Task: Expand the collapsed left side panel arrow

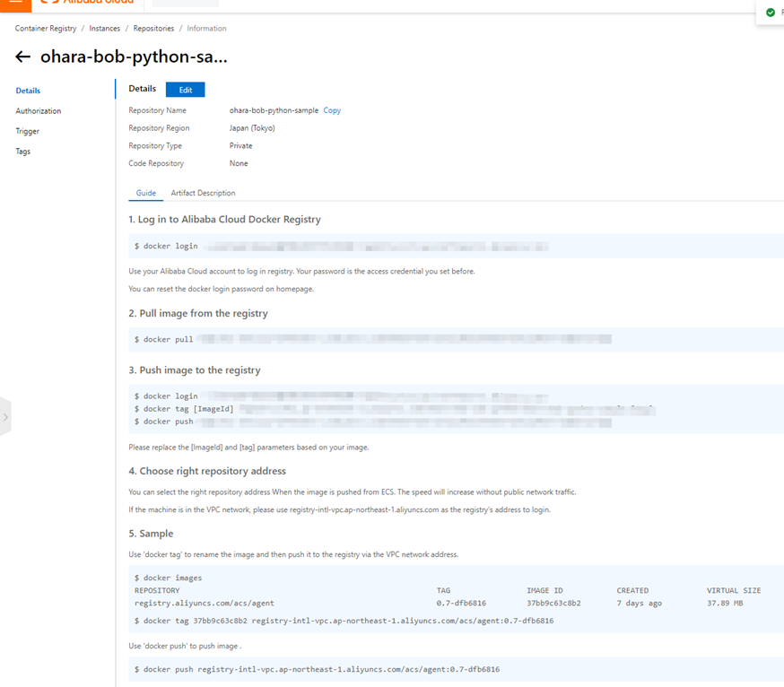Action: [x=5, y=417]
